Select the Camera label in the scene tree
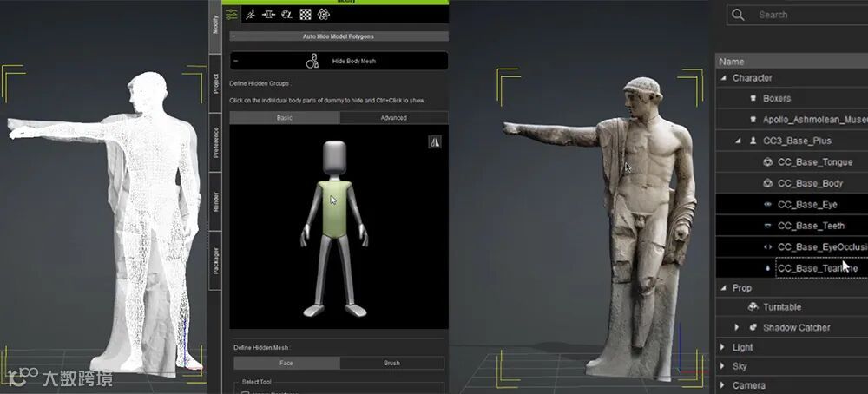This screenshot has height=394, width=868. click(x=748, y=385)
